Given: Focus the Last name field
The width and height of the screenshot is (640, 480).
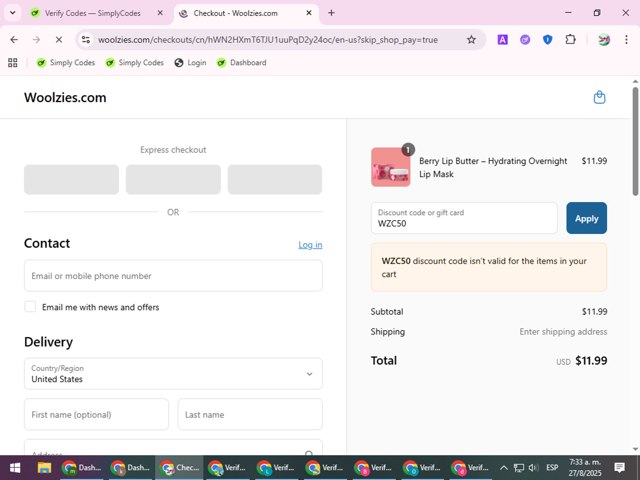Looking at the screenshot, I should coord(250,414).
